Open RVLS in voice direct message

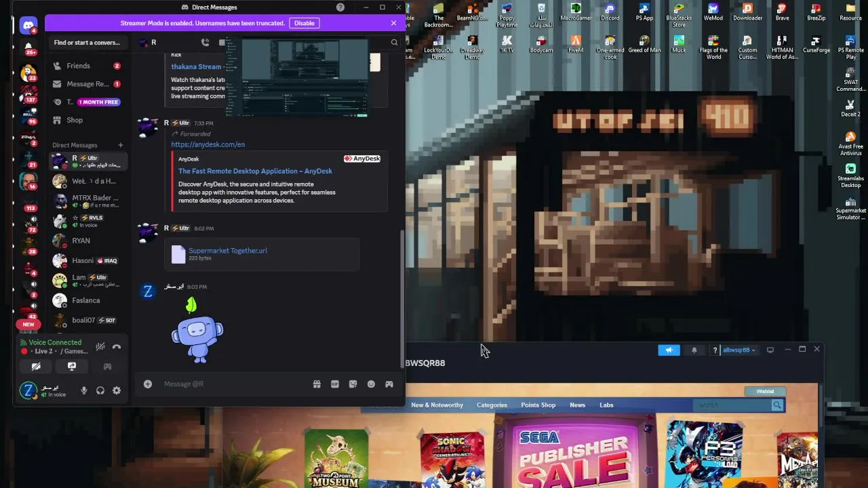(88, 221)
